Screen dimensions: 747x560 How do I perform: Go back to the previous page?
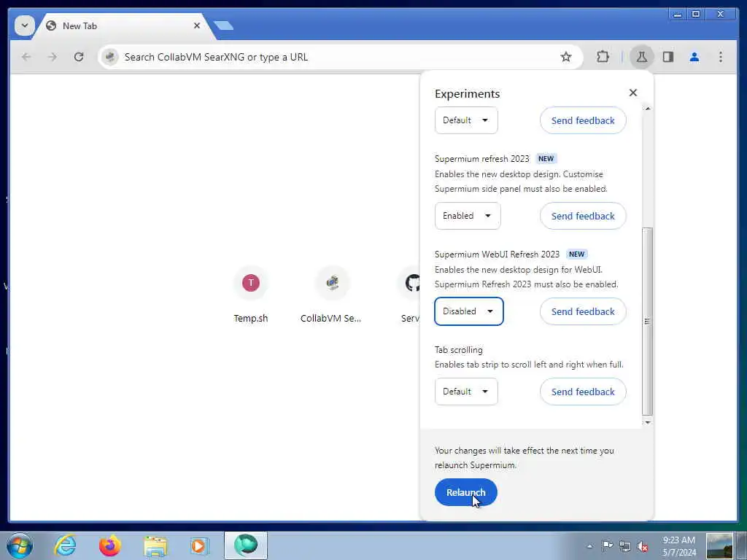click(x=26, y=57)
